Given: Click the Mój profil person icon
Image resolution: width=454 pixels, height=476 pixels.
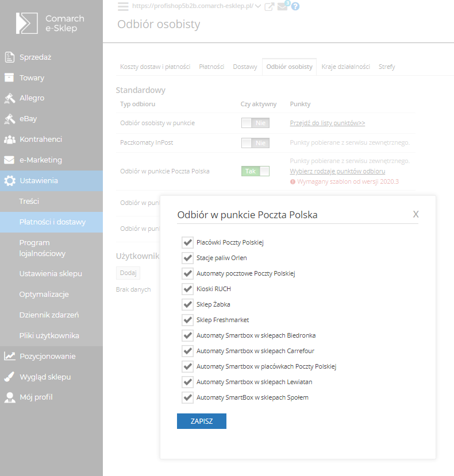Looking at the screenshot, I should click(x=10, y=397).
